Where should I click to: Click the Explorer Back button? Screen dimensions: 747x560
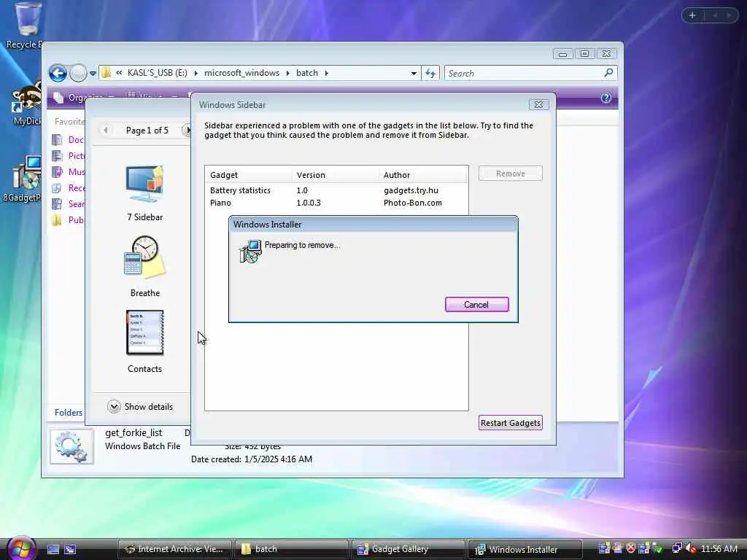click(x=58, y=74)
